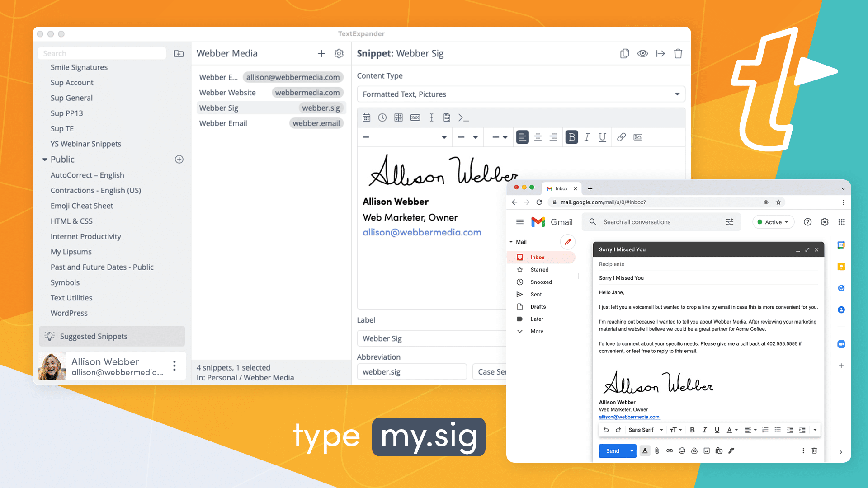Duplicate the Webber Sig snippet

[x=625, y=54]
